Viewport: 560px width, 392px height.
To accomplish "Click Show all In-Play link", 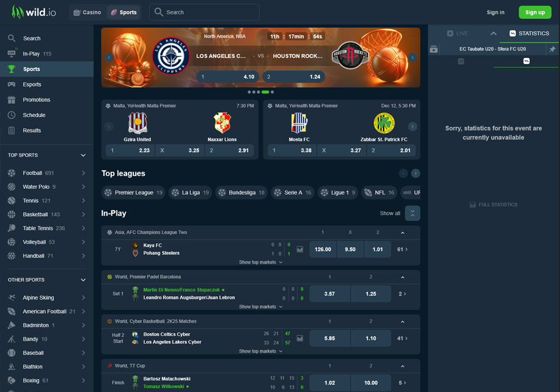I will pos(390,213).
